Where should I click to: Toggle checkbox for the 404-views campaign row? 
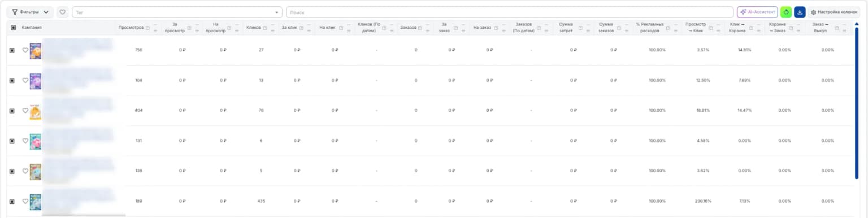pos(12,111)
